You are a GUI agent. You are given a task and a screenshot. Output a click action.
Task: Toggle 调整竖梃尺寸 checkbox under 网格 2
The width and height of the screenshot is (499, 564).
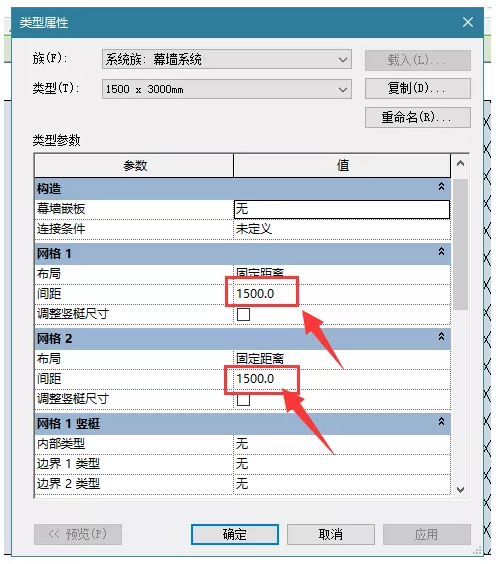243,399
